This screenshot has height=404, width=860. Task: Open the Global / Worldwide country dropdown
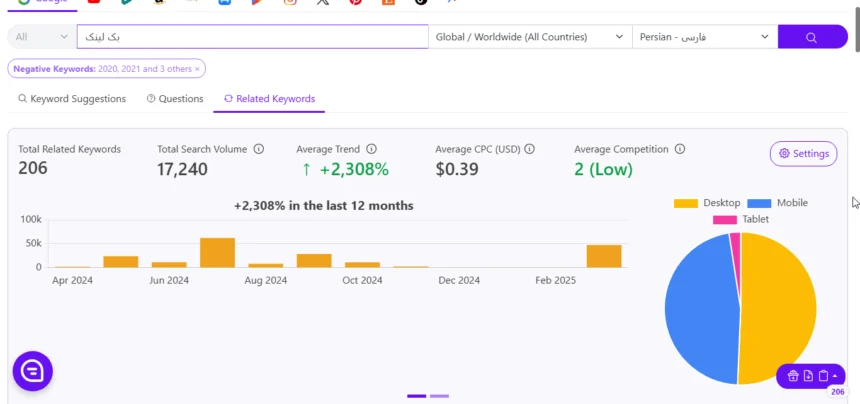pos(530,37)
